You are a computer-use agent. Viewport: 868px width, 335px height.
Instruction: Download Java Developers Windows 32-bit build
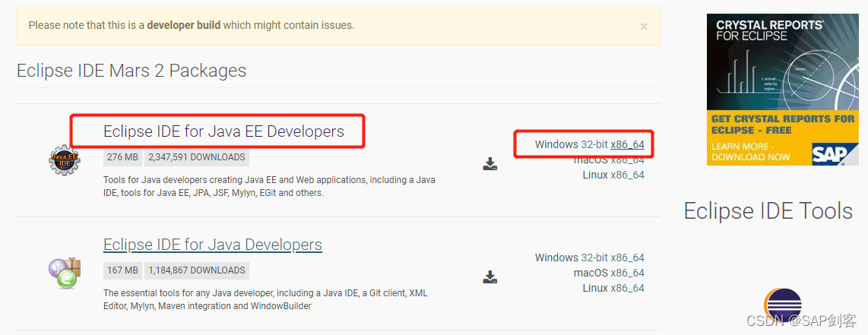(x=594, y=258)
